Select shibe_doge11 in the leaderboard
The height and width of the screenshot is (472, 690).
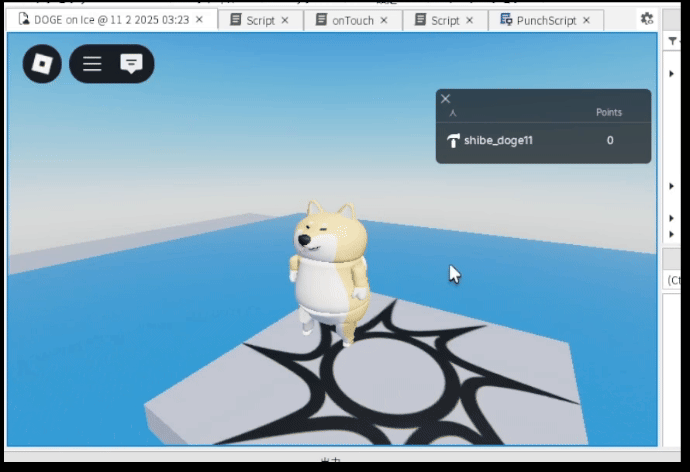point(543,140)
